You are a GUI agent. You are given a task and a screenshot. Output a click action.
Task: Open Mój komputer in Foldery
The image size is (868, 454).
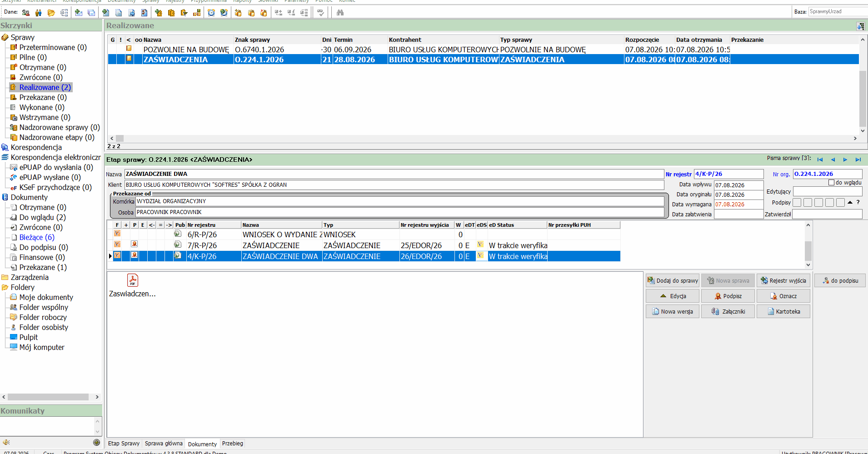[x=42, y=347]
